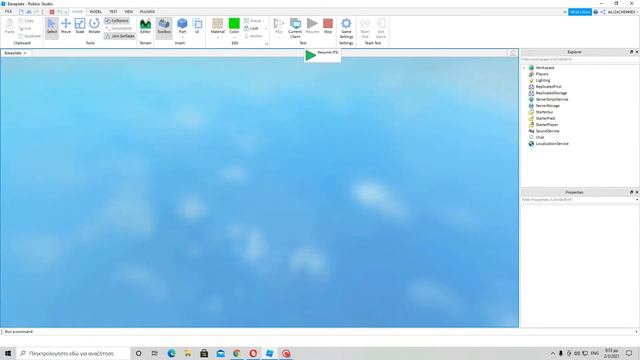This screenshot has width=640, height=360.
Task: Switch to the VIEW ribbon tab
Action: tap(129, 12)
